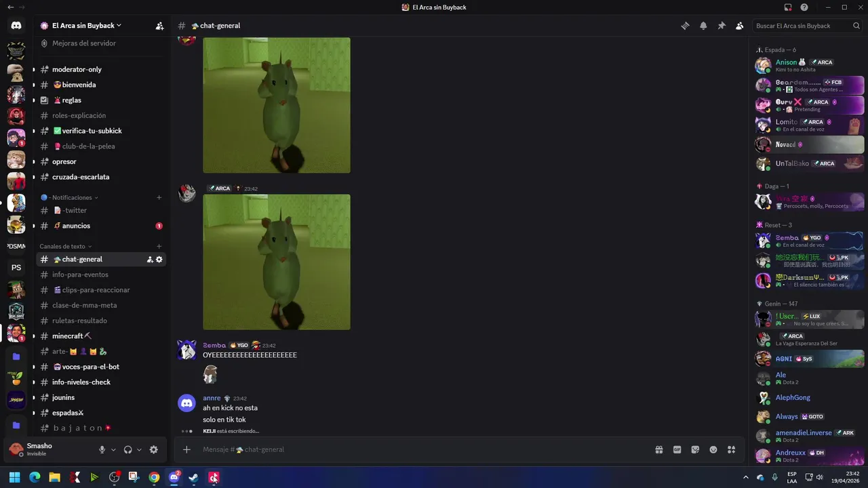Screen dimensions: 868x488
Task: Add a channel to Canales de texto
Action: (x=159, y=246)
